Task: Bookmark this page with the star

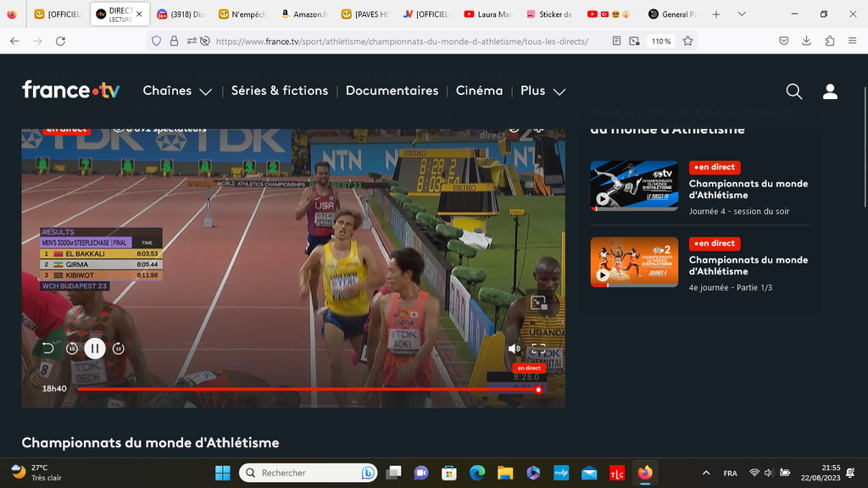Action: [x=687, y=41]
